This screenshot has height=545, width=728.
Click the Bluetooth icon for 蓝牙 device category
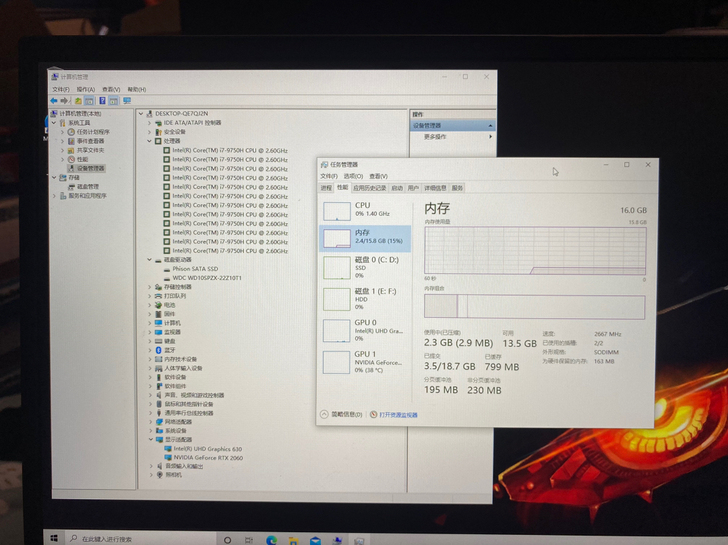pyautogui.click(x=158, y=350)
